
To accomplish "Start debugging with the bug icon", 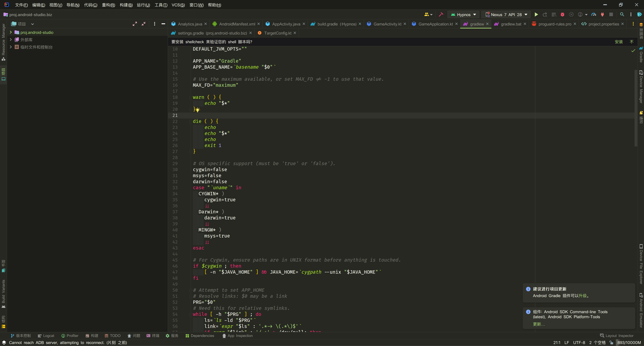I will 562,14.
